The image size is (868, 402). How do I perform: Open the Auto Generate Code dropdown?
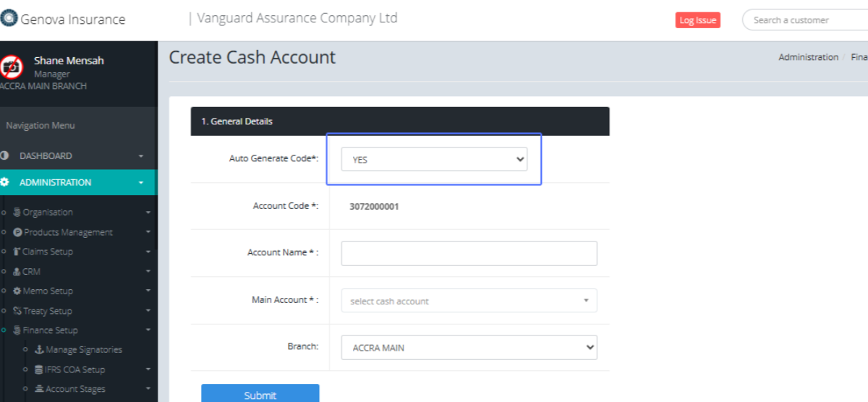pos(434,160)
